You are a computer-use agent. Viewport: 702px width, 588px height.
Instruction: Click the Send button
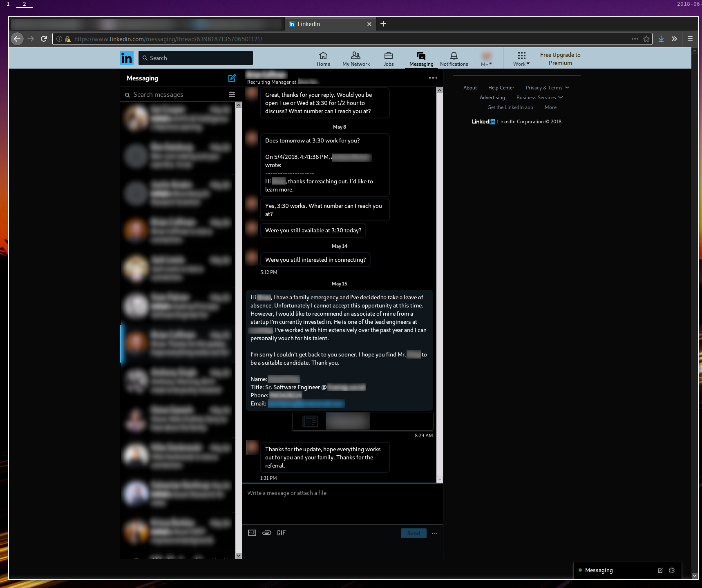[414, 533]
